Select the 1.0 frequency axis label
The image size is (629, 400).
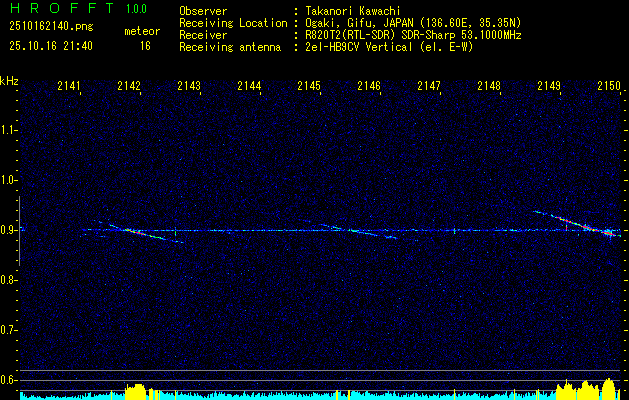coord(10,180)
